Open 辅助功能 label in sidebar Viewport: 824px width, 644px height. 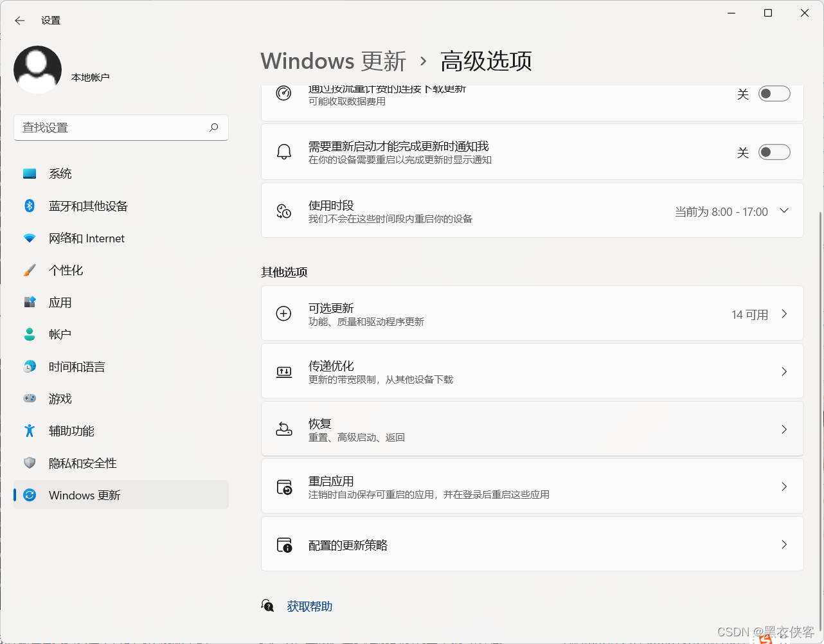71,431
